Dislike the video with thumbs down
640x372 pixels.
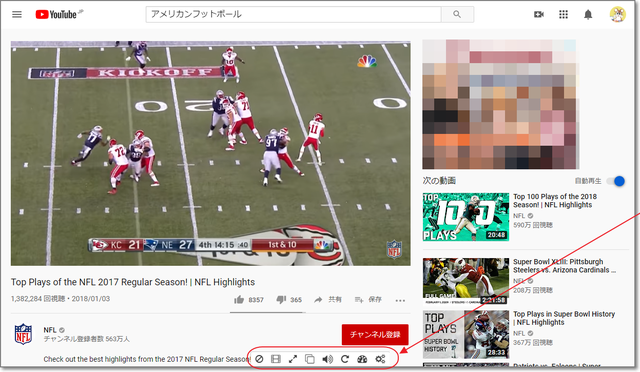pos(281,300)
